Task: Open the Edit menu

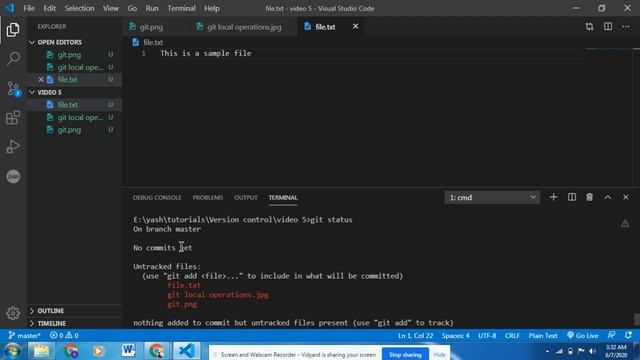Action: 49,8
